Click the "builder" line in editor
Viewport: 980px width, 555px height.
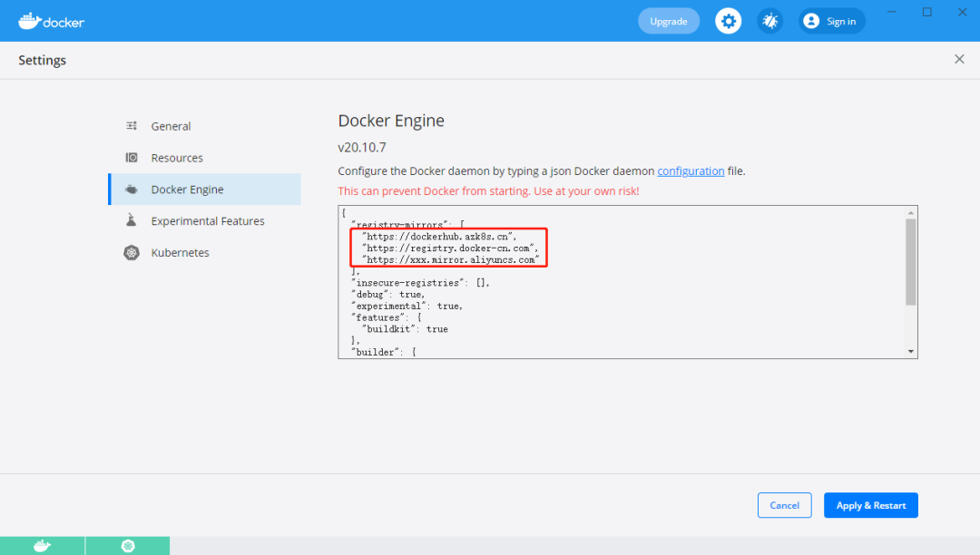point(384,352)
